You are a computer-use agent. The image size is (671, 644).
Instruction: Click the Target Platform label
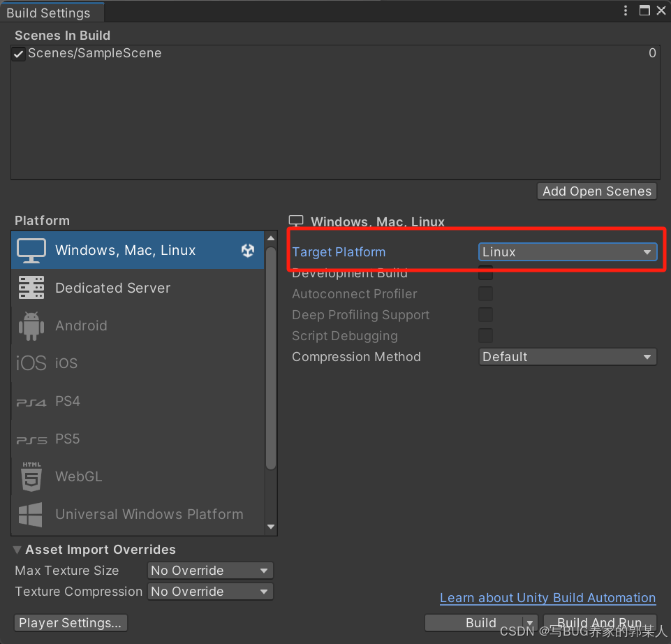339,251
